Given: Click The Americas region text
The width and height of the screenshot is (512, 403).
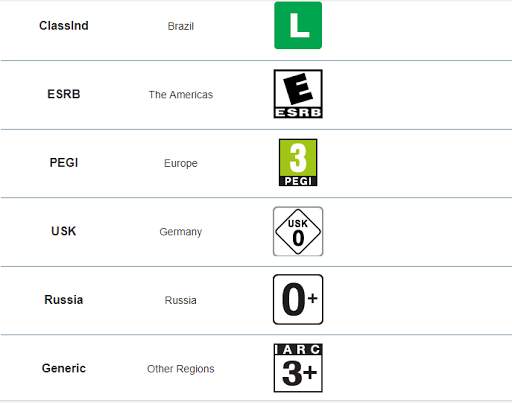Looking at the screenshot, I should click(x=181, y=95).
